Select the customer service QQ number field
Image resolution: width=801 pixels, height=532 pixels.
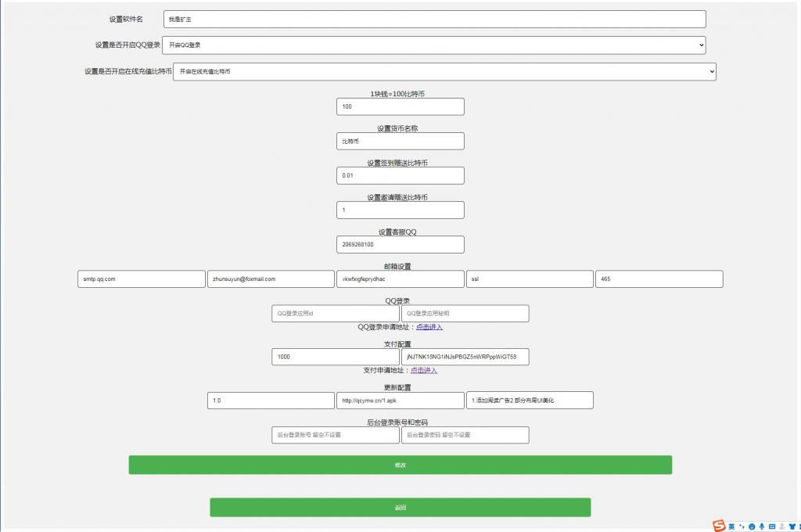coord(400,244)
